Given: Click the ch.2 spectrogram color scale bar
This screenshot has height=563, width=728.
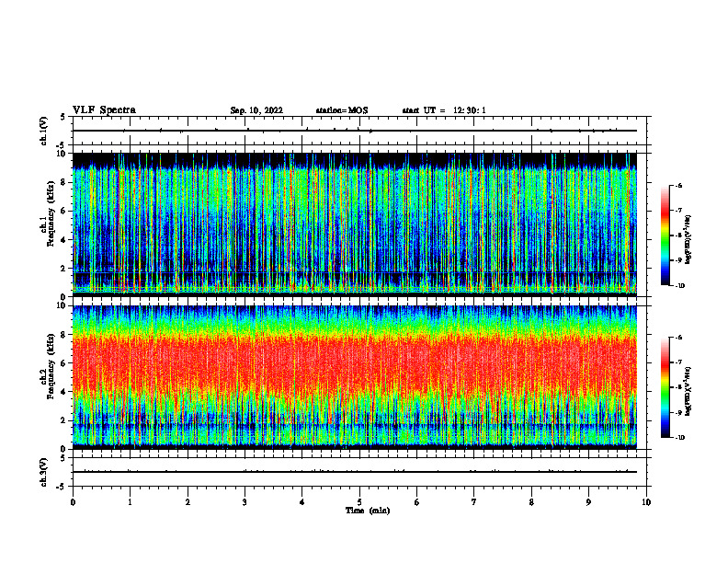Looking at the screenshot, I should [x=665, y=387].
